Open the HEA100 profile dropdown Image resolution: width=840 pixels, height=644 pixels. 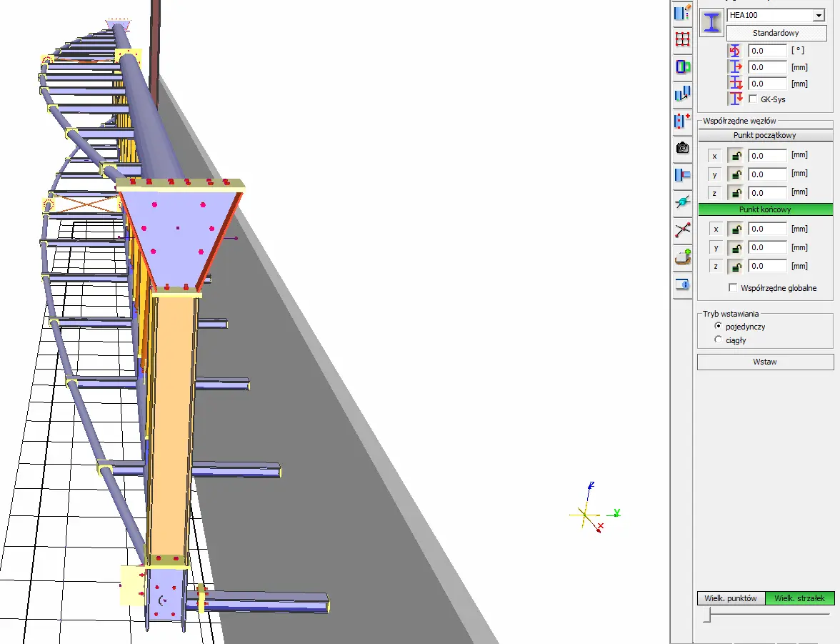[x=818, y=16]
